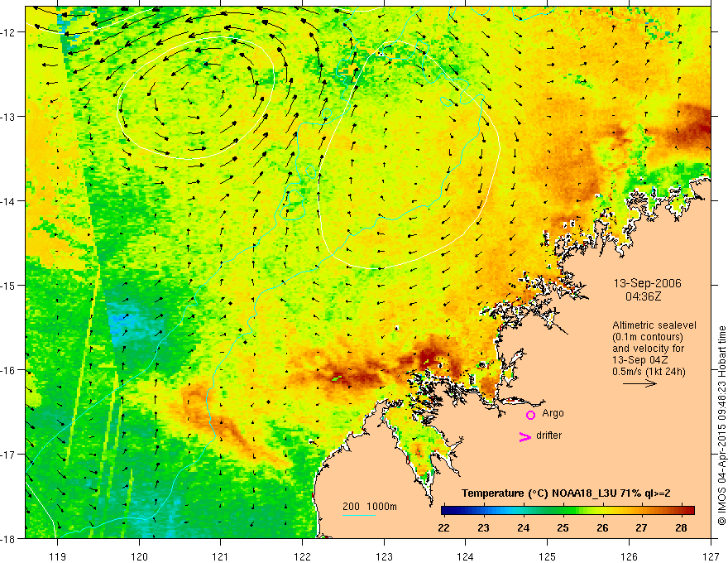Image resolution: width=728 pixels, height=563 pixels.
Task: Click the '200 1000m' depth contour label
Action: click(x=370, y=507)
